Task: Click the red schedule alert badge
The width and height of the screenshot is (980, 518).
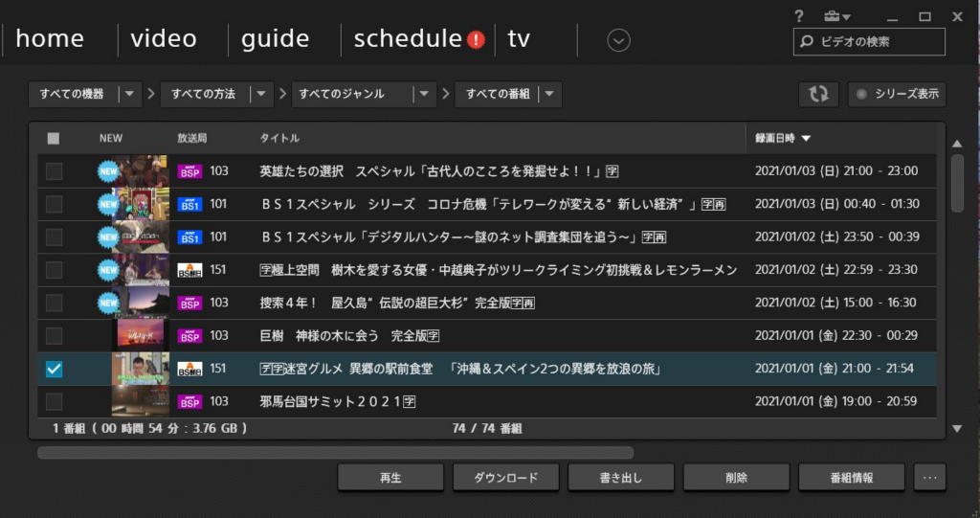Action: click(x=477, y=40)
